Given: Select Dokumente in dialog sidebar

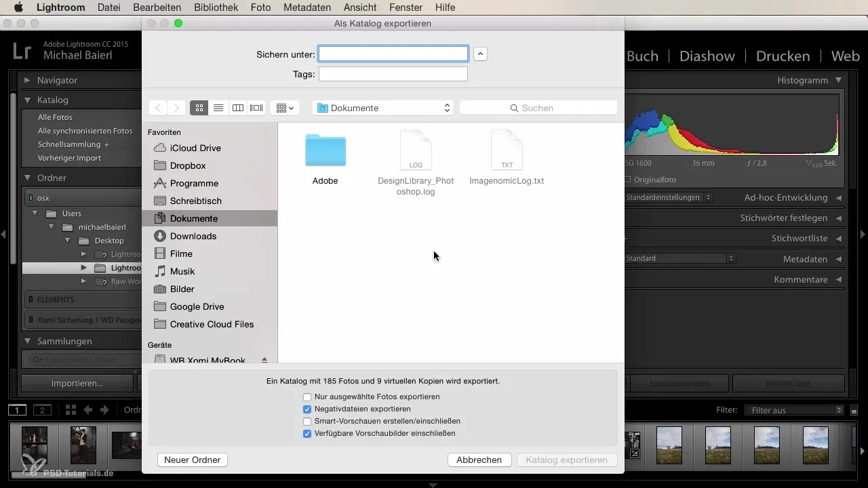Looking at the screenshot, I should (x=210, y=218).
